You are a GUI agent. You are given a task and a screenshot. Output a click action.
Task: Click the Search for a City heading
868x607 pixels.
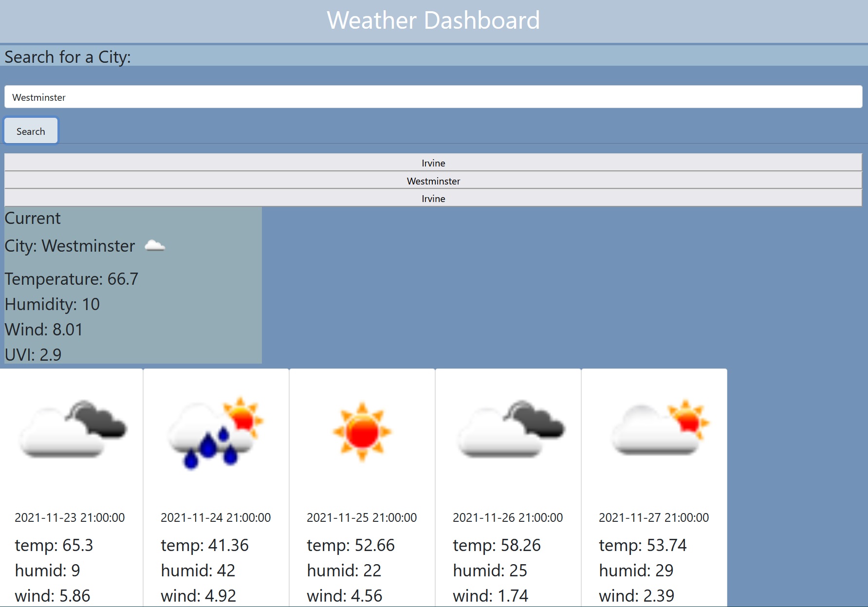click(67, 56)
